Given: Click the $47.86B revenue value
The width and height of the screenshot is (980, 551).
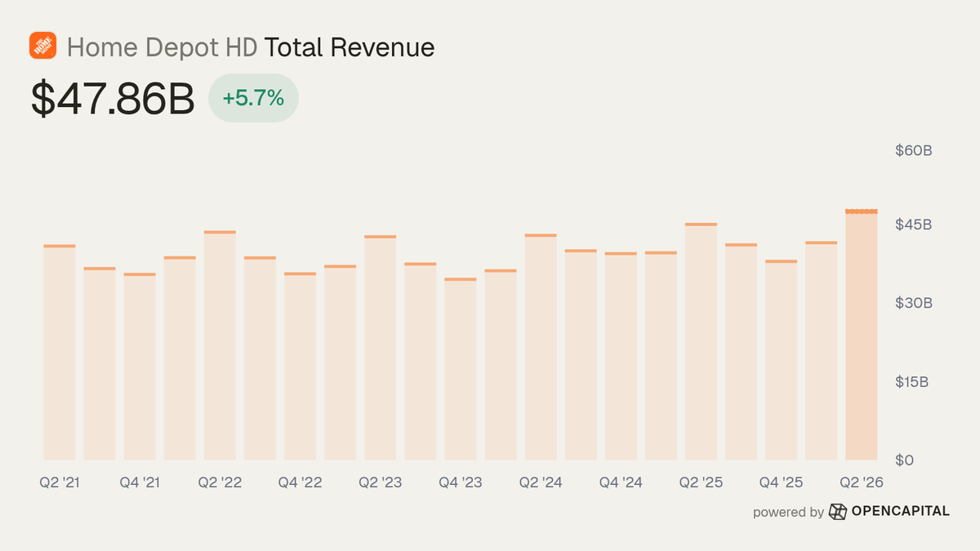Looking at the screenshot, I should coord(113,99).
